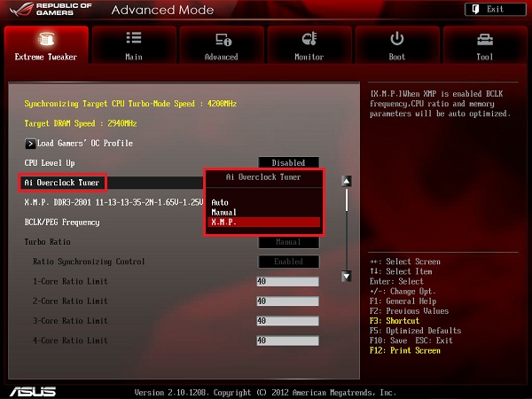Click the Monitor tab temperature icon
Screen dimensions: 532x399
click(309, 39)
